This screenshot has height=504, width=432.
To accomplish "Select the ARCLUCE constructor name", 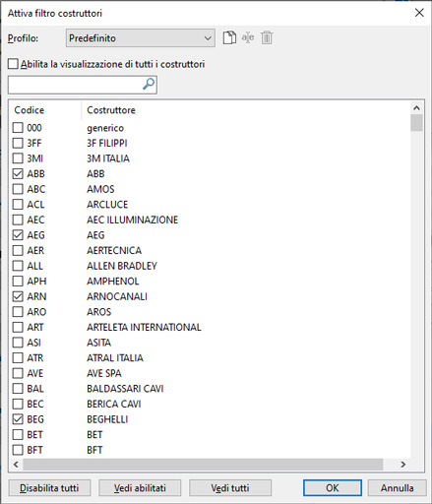I will coord(107,205).
